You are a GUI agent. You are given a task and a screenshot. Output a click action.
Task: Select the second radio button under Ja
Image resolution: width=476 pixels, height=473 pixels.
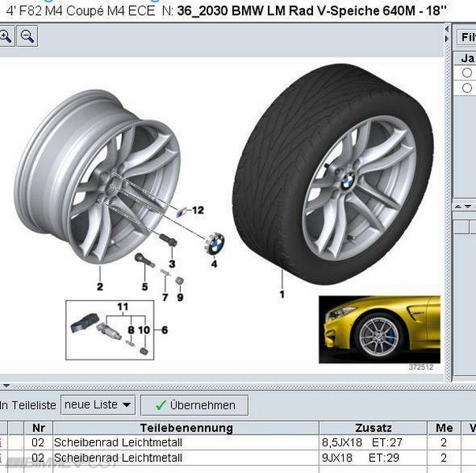click(x=467, y=88)
